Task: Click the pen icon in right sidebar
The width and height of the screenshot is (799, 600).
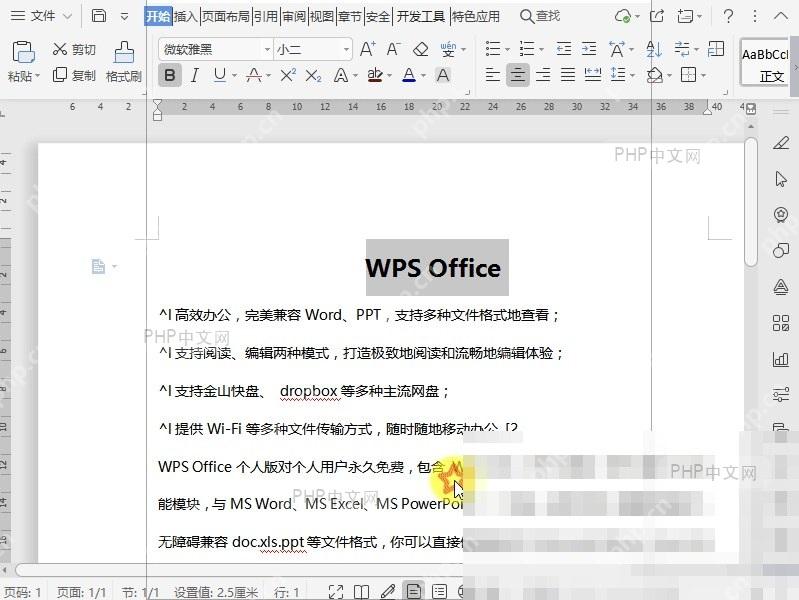Action: click(781, 143)
